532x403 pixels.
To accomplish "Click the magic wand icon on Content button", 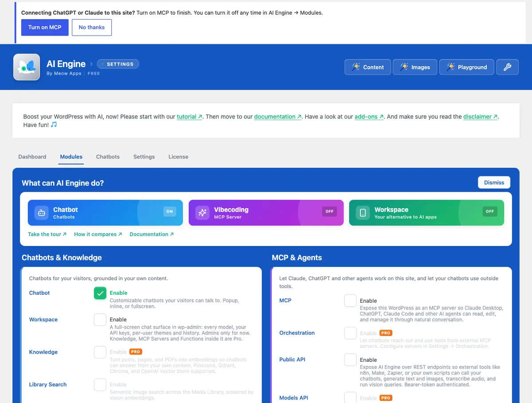I will [356, 67].
